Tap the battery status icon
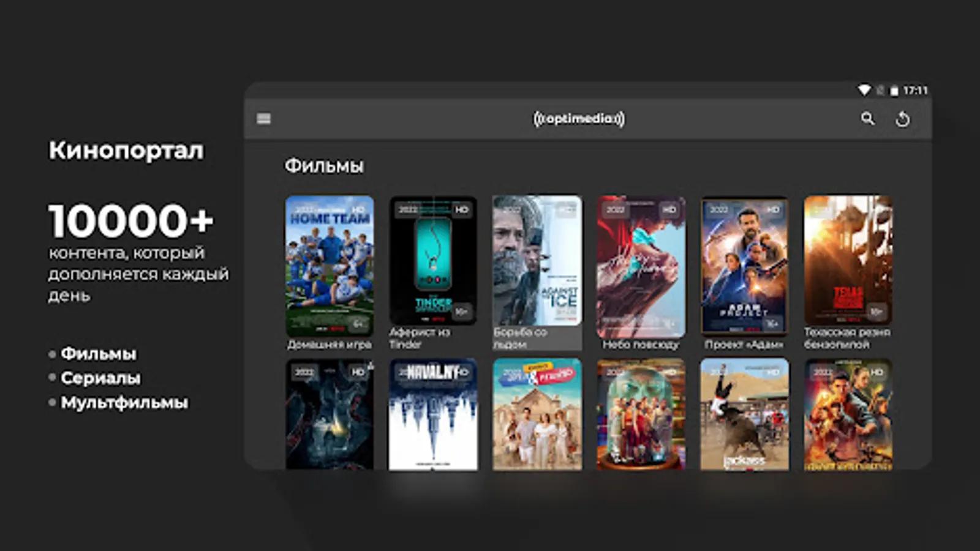 pyautogui.click(x=894, y=91)
